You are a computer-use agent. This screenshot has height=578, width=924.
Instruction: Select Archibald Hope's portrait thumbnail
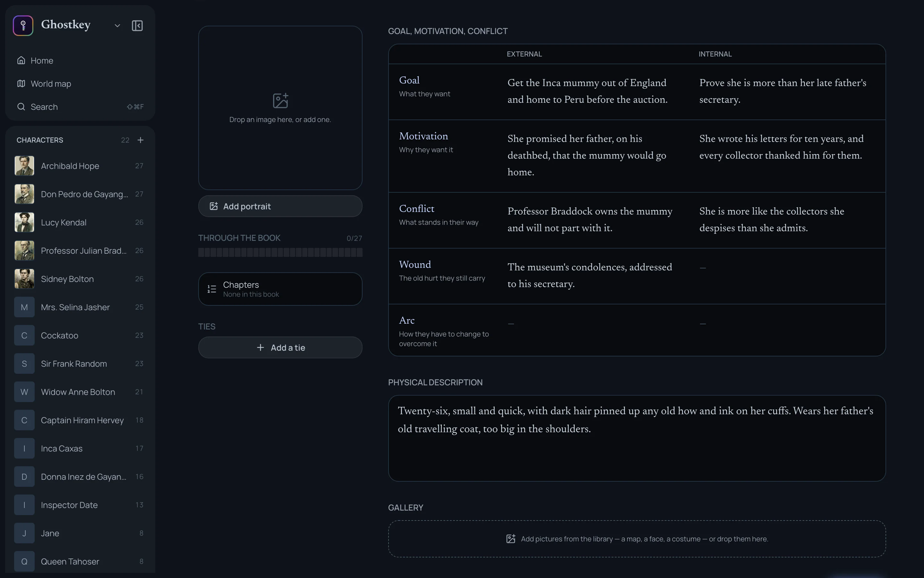[x=24, y=165]
